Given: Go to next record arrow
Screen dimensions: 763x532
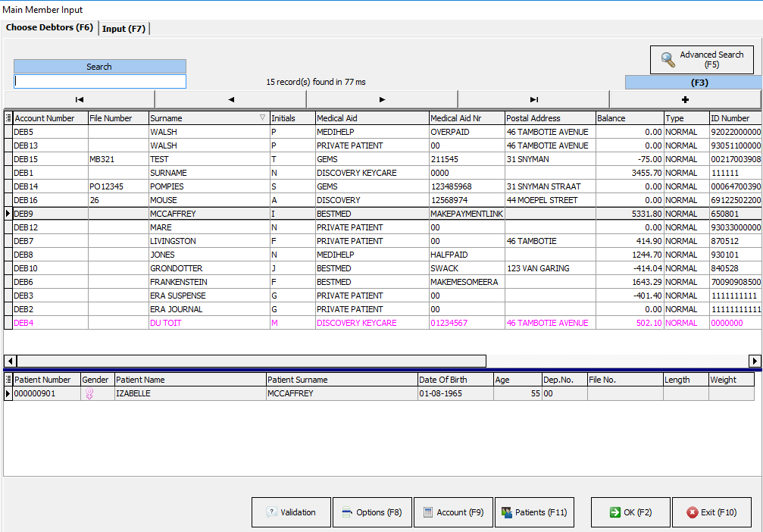Looking at the screenshot, I should click(x=382, y=99).
